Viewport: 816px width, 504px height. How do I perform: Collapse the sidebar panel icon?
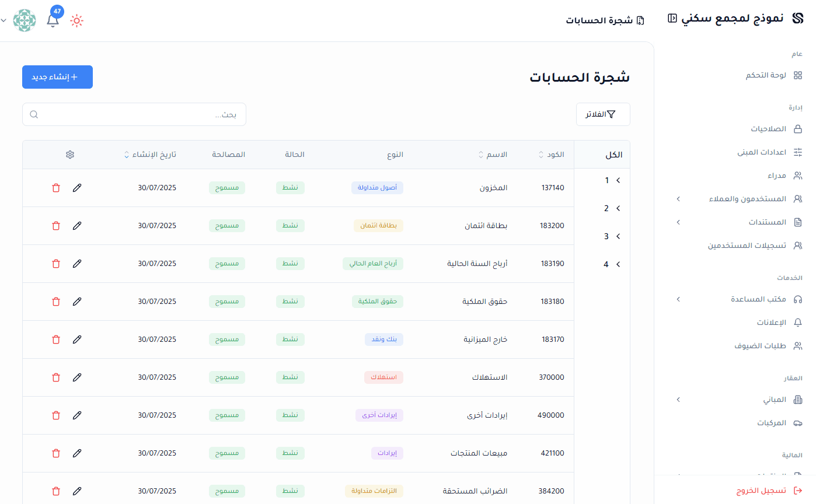click(x=672, y=18)
